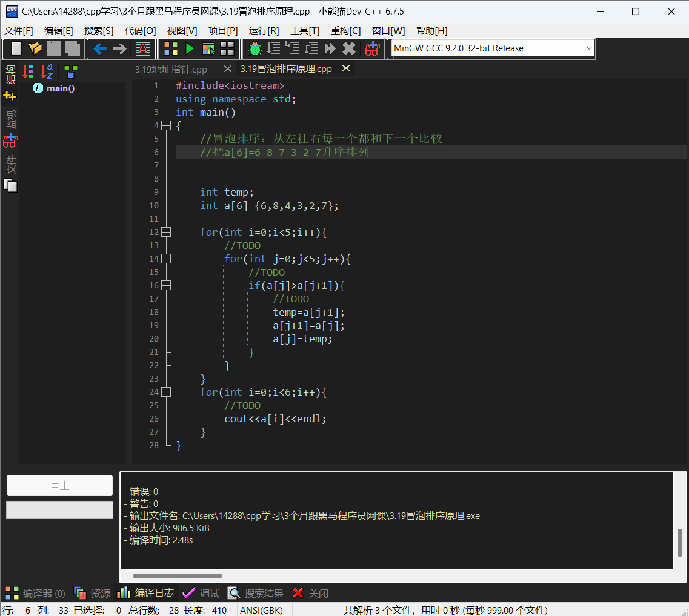Open the 编译日志 bottom tab
Image resolution: width=689 pixels, height=616 pixels.
[145, 593]
